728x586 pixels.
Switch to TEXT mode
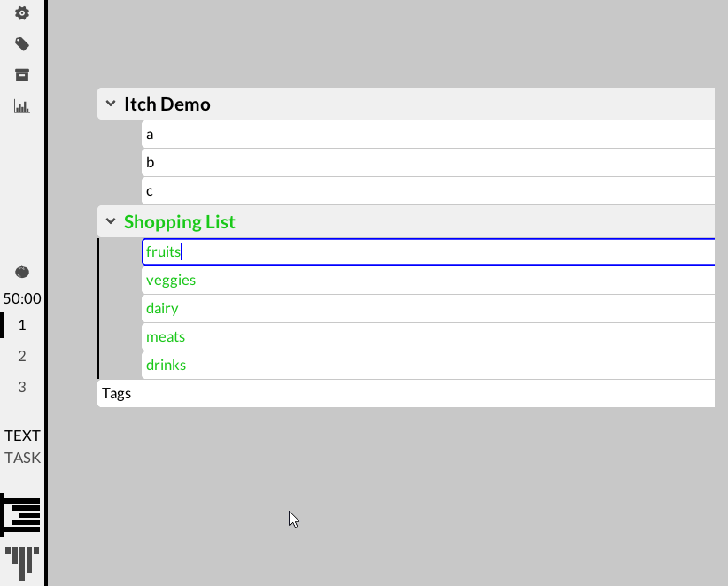pos(22,436)
